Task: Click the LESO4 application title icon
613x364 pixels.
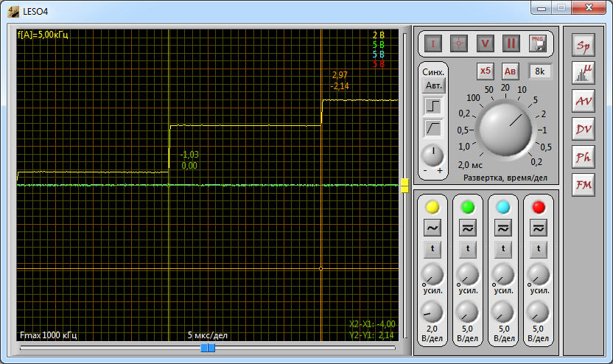Action: (x=13, y=12)
